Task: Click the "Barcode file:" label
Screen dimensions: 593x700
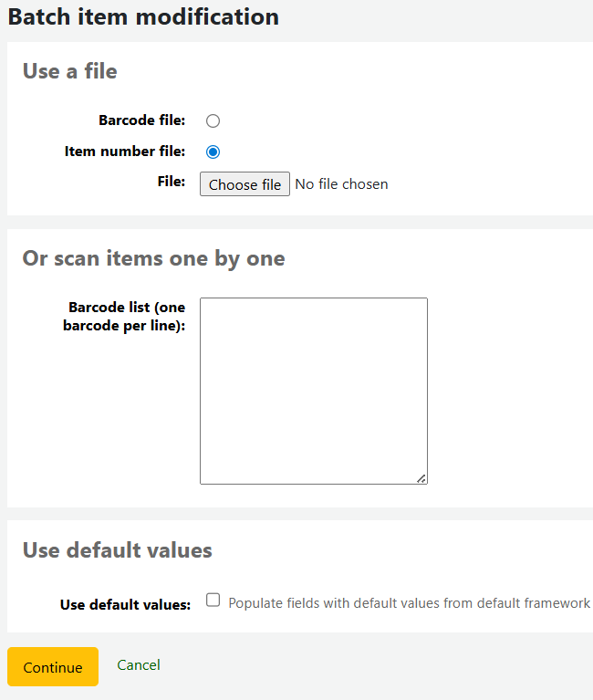Action: pos(141,120)
